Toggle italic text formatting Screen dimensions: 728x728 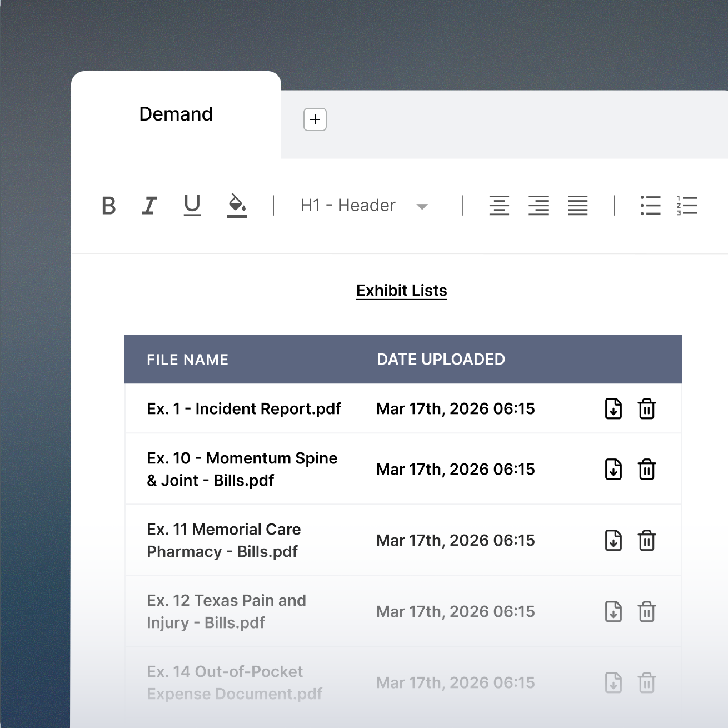click(149, 206)
